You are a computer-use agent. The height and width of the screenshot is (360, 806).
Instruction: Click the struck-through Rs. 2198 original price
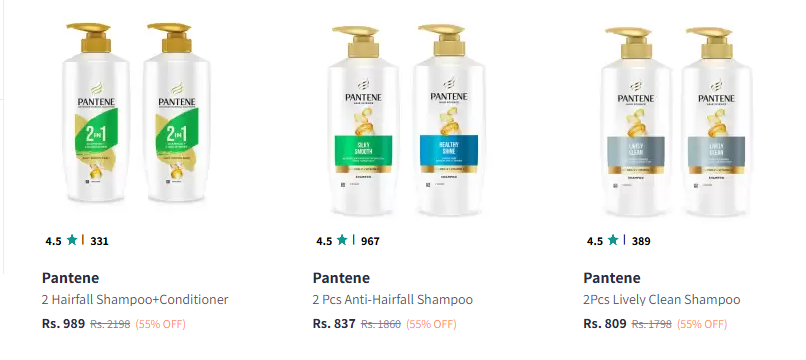110,324
